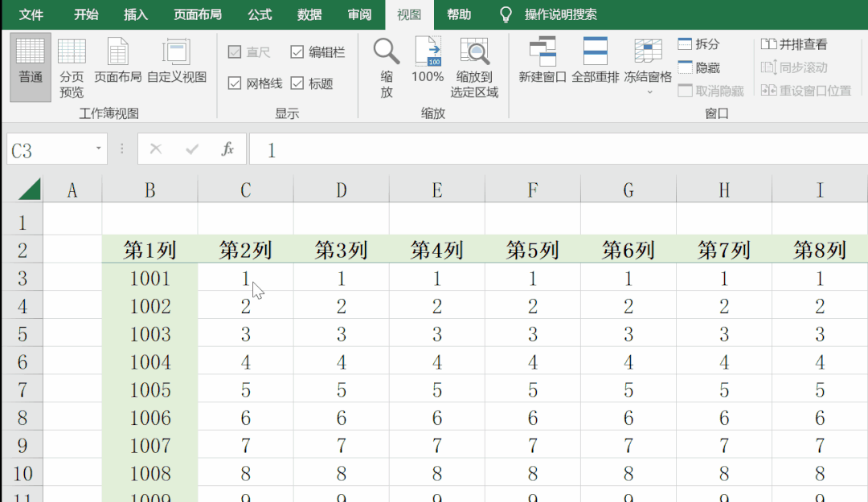Uncheck the 网格线 gridlines checkbox
The height and width of the screenshot is (502, 868).
click(235, 84)
